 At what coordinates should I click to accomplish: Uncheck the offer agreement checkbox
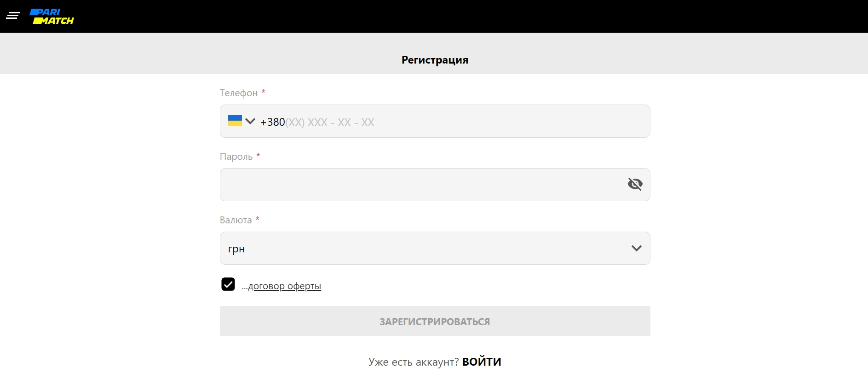click(x=228, y=285)
